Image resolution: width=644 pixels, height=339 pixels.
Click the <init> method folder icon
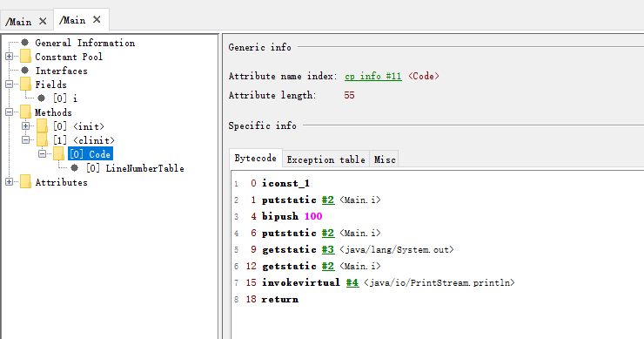tap(43, 126)
